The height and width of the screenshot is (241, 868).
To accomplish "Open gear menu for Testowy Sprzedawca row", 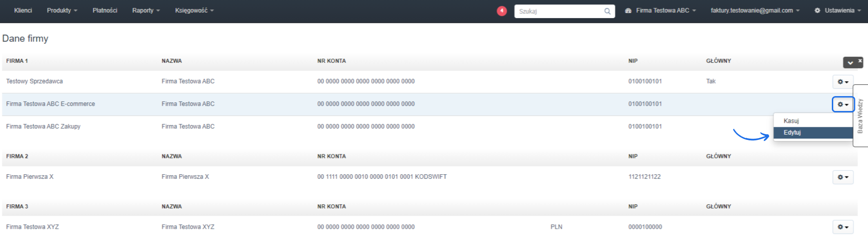I will (x=843, y=82).
